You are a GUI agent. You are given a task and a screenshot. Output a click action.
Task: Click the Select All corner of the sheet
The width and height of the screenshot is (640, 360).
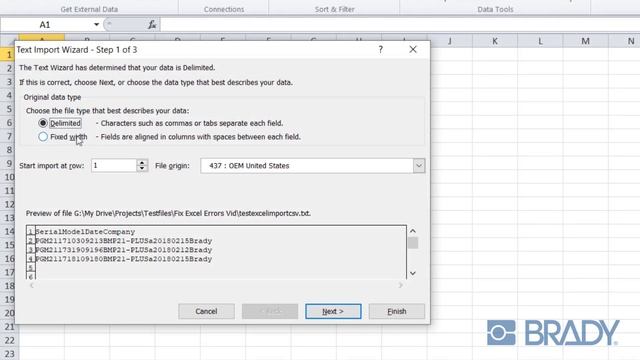coord(9,41)
